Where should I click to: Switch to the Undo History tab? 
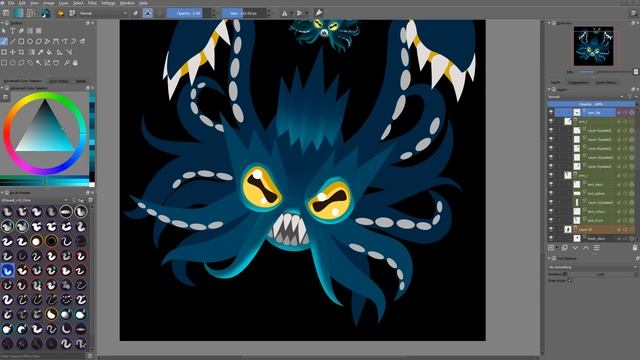[x=607, y=82]
